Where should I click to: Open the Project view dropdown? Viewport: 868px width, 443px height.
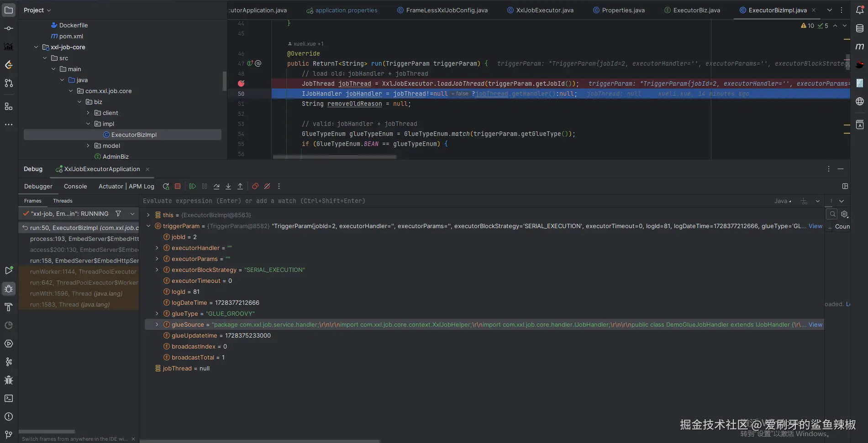[37, 10]
